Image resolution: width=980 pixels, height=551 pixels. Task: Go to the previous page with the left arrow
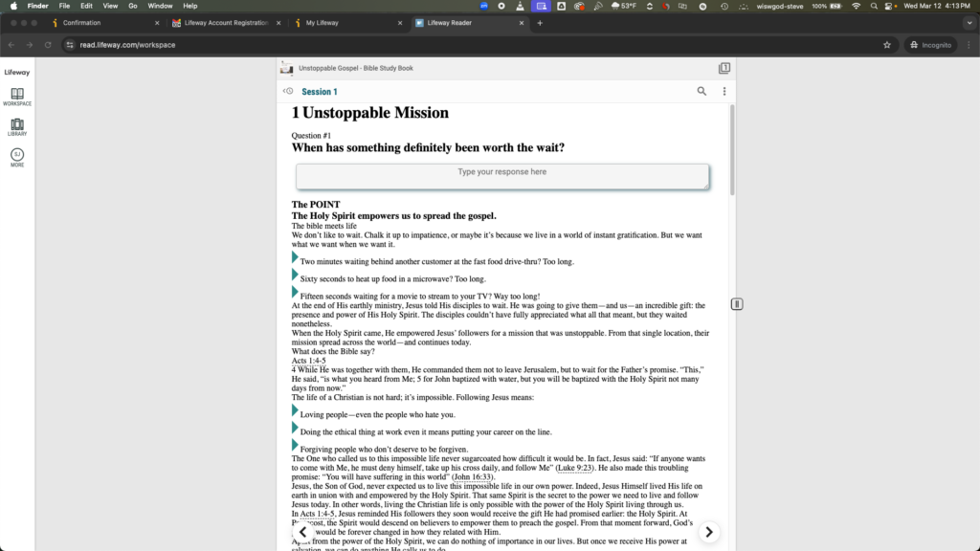coord(303,532)
